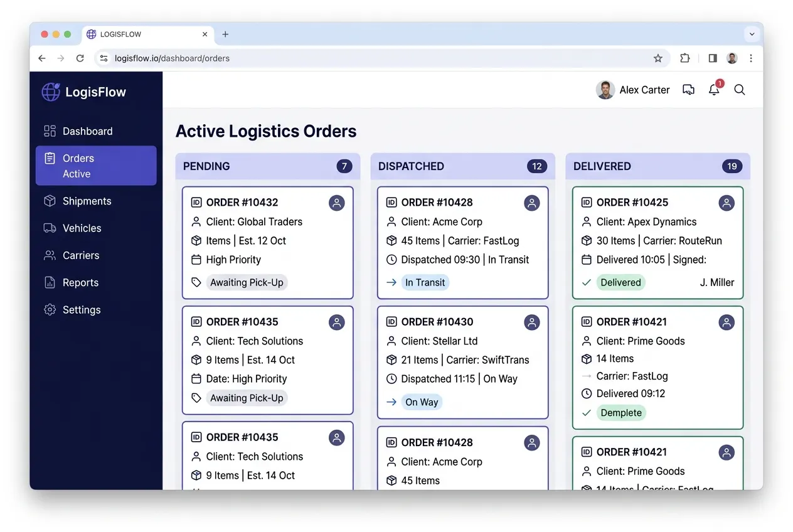Viewport: 793px width, 532px height.
Task: Click the browser back arrow
Action: [42, 58]
